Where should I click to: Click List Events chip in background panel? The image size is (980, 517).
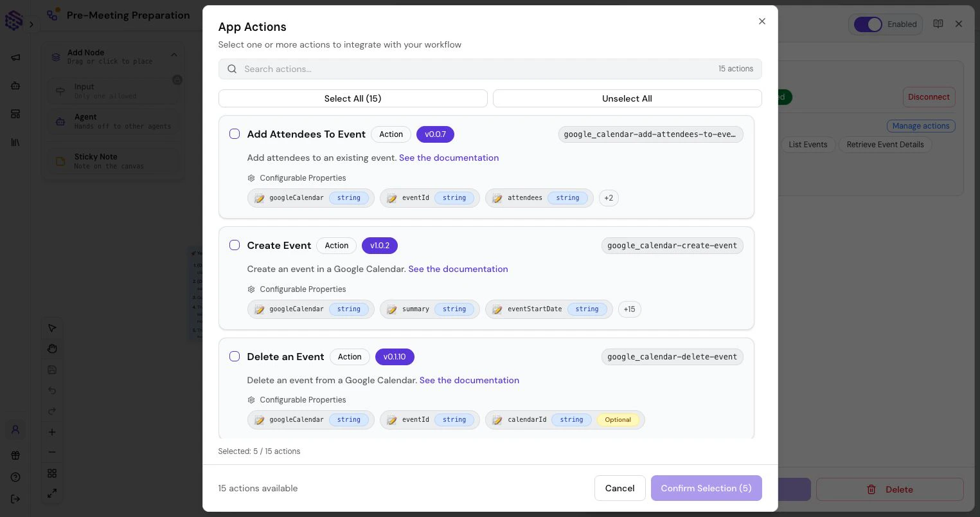(808, 145)
